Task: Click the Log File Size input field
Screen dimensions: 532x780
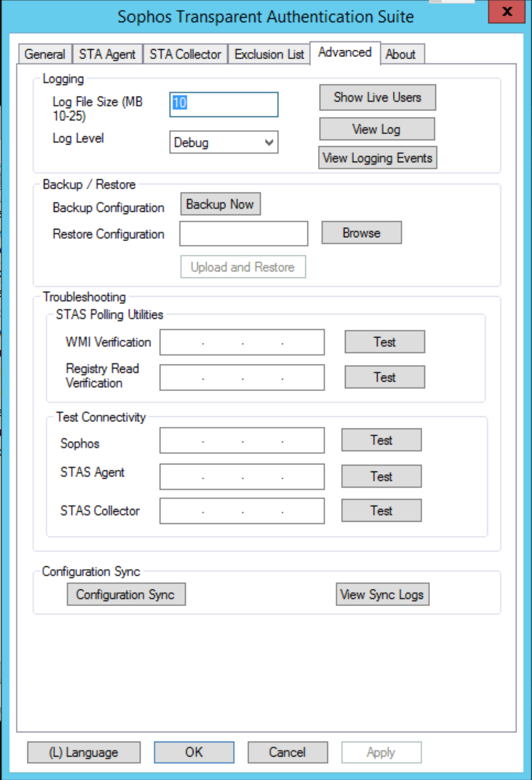Action: pos(224,104)
